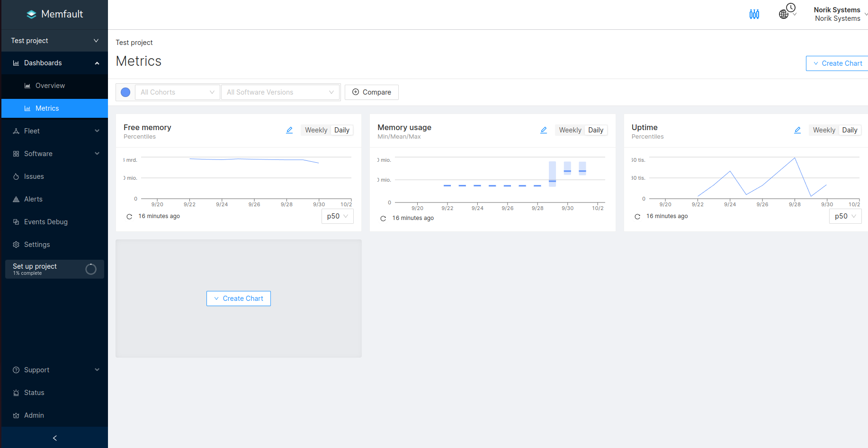This screenshot has width=868, height=448.
Task: Switch Free memory chart to Daily
Action: [342, 130]
